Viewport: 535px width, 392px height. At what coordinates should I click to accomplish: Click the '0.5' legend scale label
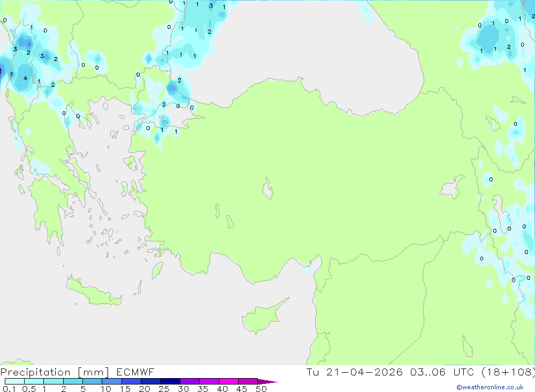(x=29, y=389)
